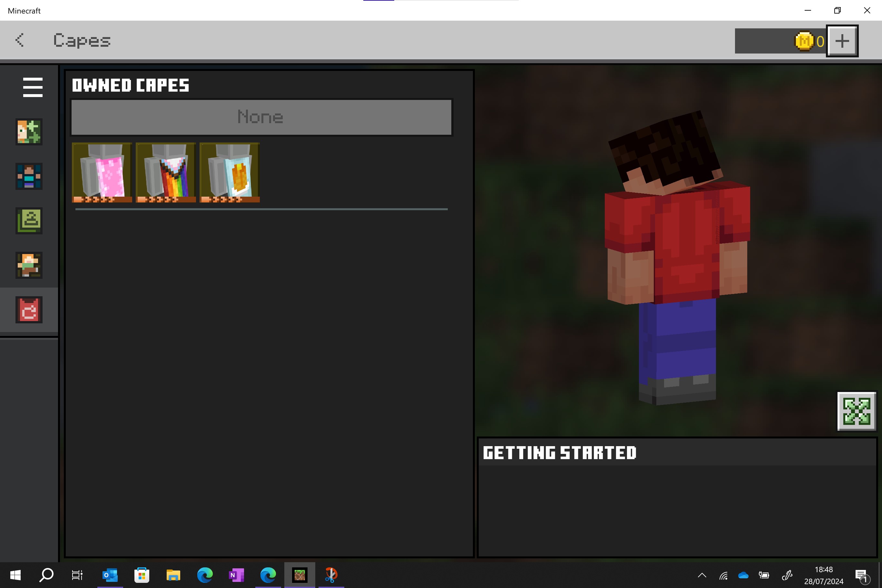
Task: Select the red capes sidebar icon
Action: [x=29, y=310]
